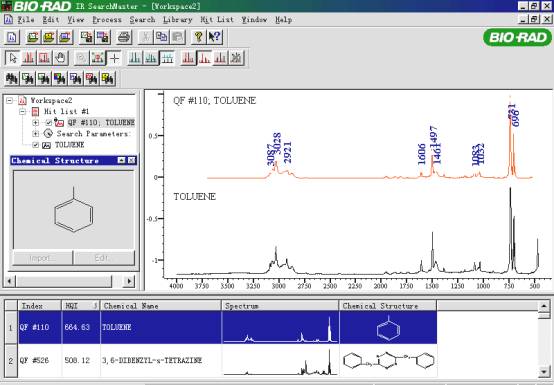Click the What's This help pointer icon
The width and height of the screenshot is (554, 385).
point(214,37)
